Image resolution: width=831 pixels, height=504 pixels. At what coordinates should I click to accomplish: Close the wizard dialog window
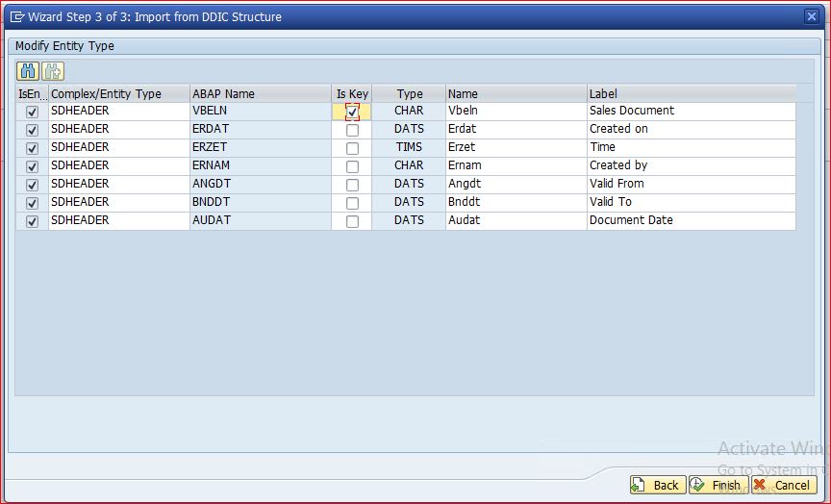812,16
